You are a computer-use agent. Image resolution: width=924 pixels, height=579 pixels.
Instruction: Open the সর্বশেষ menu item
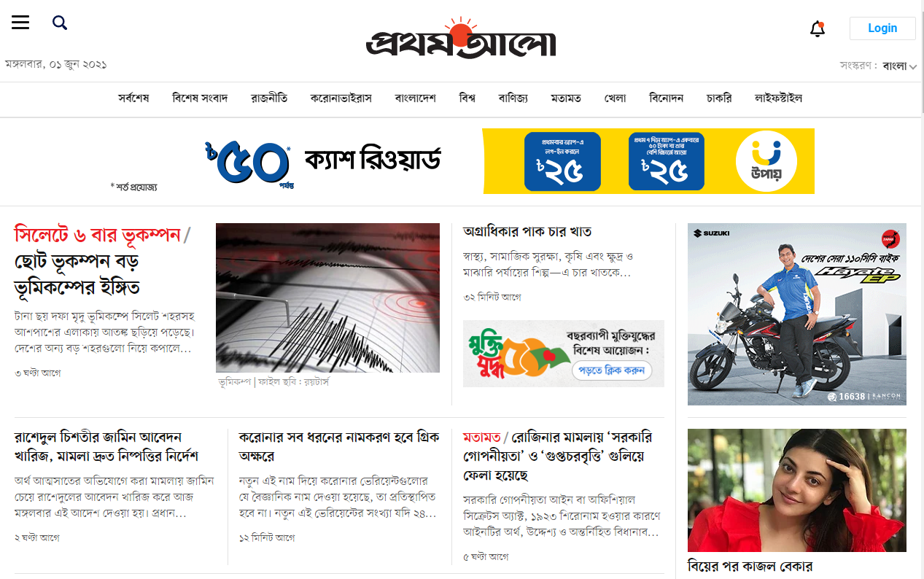133,98
